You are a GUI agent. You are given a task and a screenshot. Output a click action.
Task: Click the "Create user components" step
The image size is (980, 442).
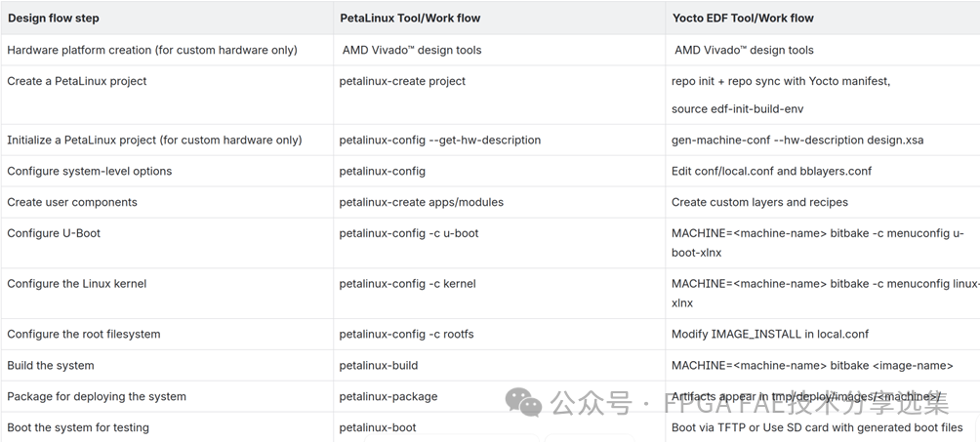pos(72,202)
